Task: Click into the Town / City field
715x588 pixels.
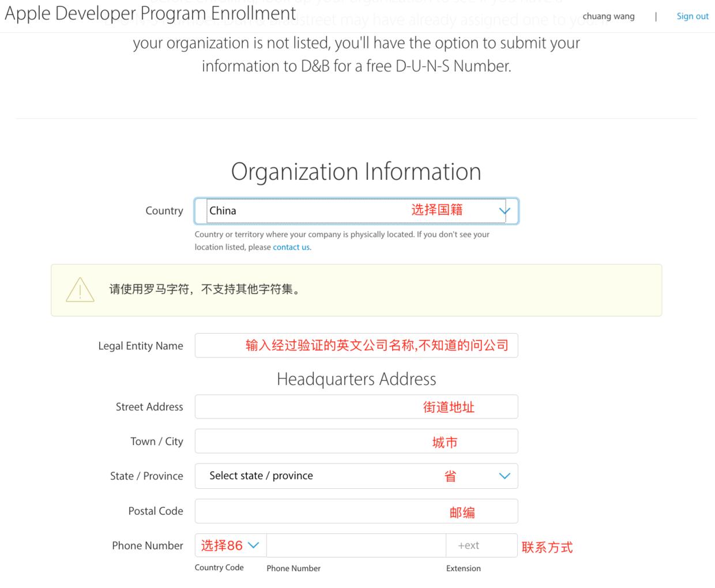Action: [x=356, y=441]
